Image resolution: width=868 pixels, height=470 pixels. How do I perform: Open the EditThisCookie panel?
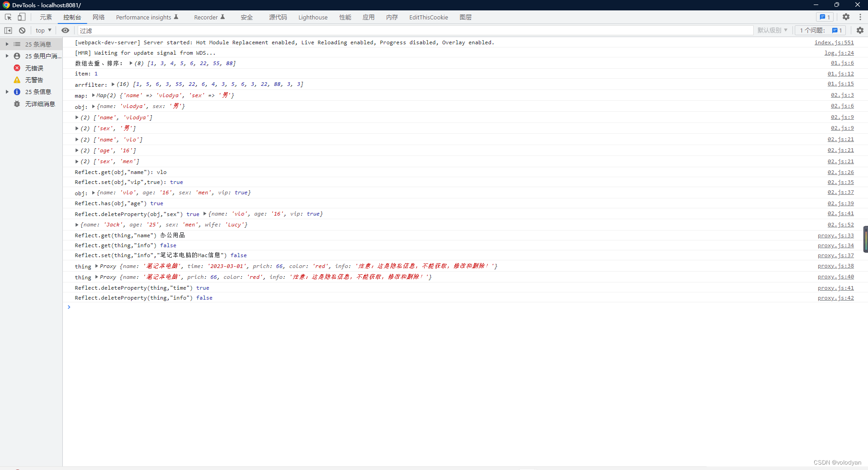[428, 17]
